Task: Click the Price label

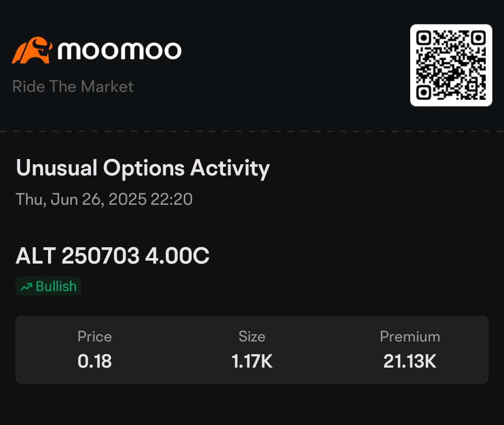Action: pos(94,337)
